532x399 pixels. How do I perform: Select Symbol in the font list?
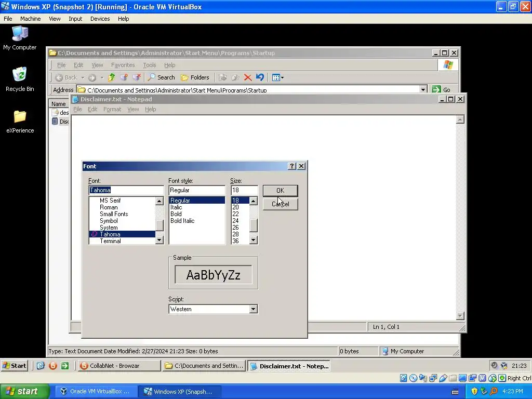[x=109, y=221]
